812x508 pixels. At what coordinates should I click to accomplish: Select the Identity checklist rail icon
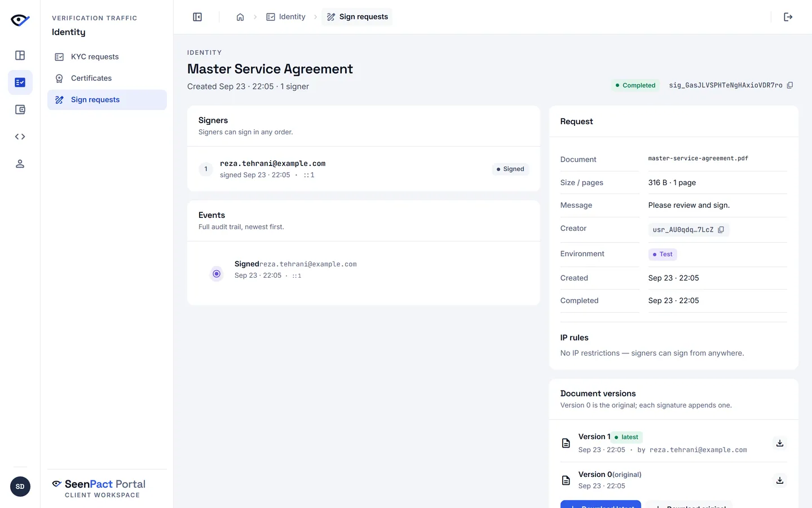pos(20,82)
